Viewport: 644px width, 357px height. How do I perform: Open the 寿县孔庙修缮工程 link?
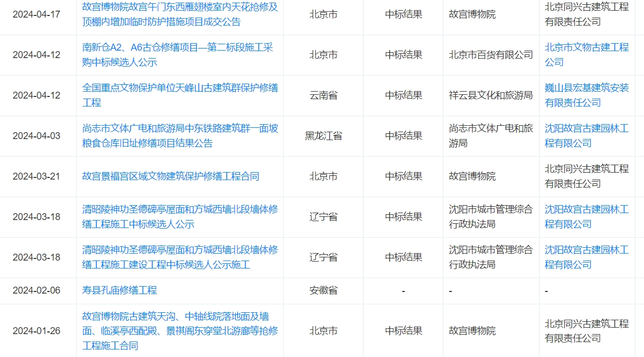pyautogui.click(x=120, y=290)
